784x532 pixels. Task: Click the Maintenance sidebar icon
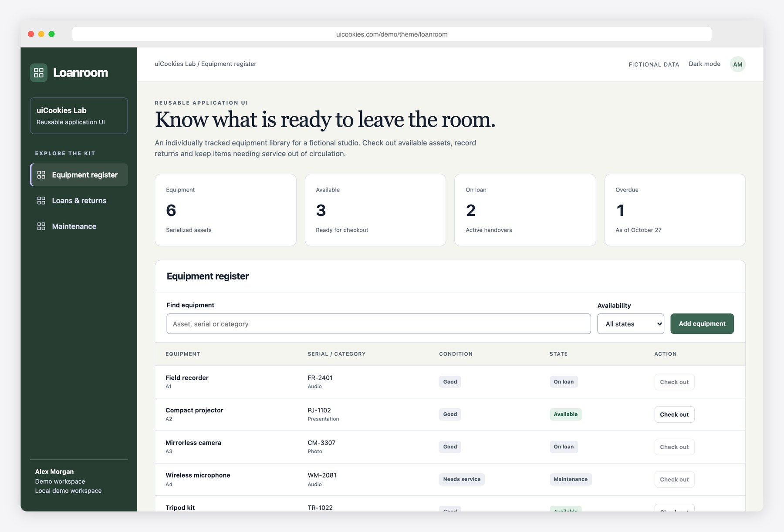click(x=41, y=226)
